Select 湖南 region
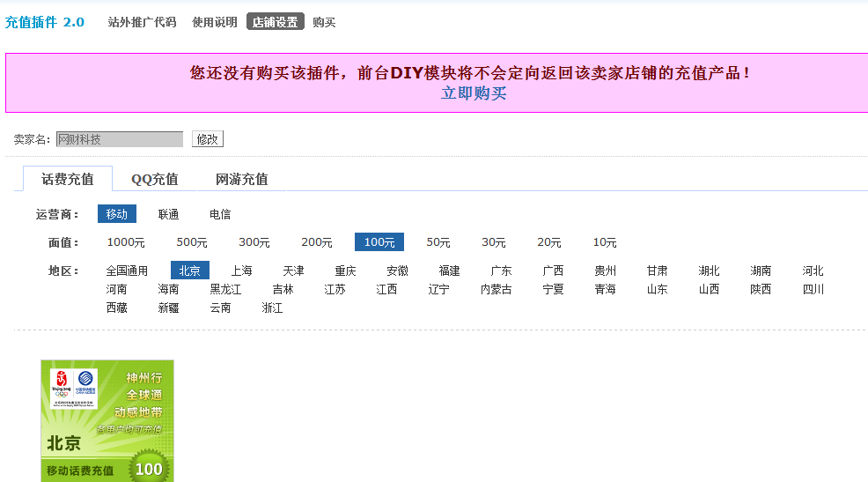This screenshot has height=482, width=868. (761, 271)
